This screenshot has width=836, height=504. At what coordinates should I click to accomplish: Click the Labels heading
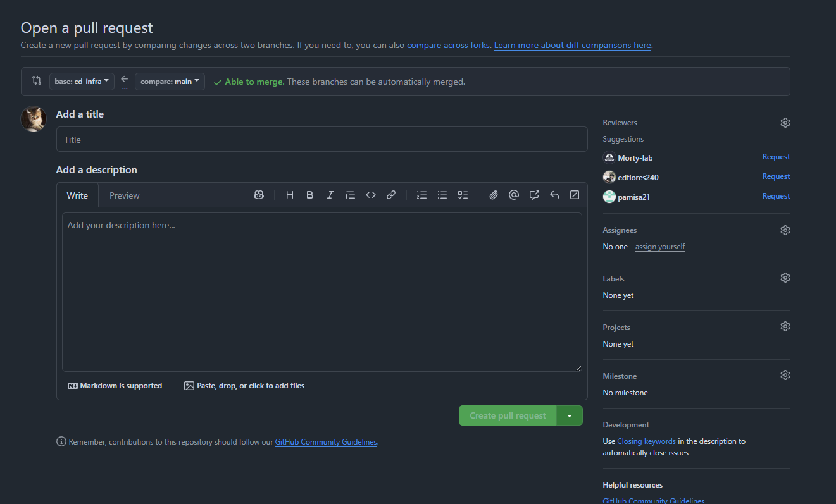coord(613,279)
